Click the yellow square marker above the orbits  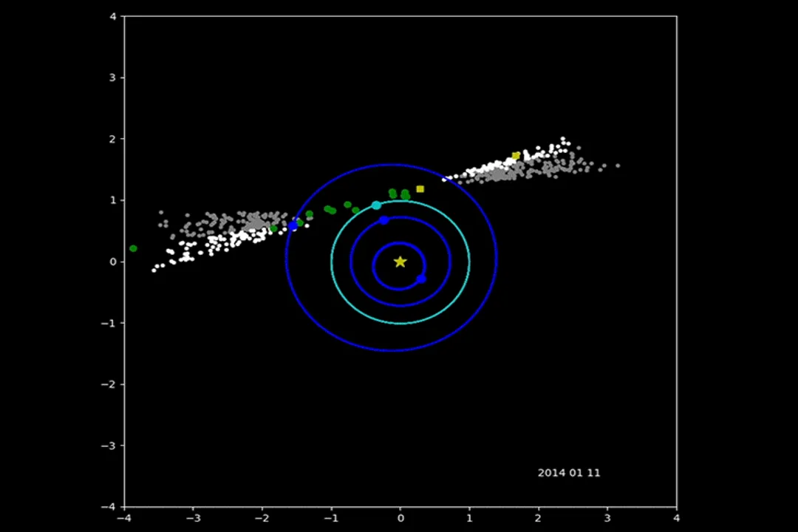(x=420, y=188)
